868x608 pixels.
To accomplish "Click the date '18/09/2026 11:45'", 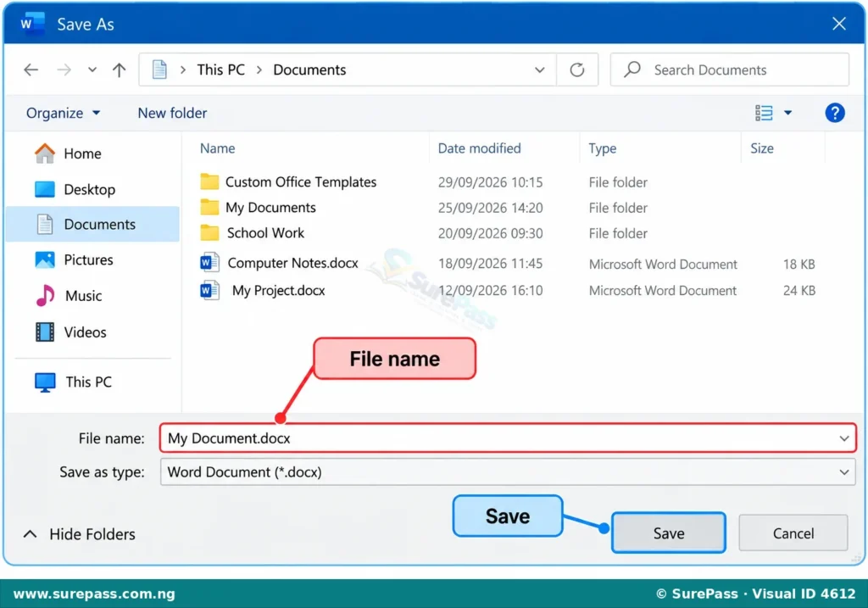I will coord(491,264).
